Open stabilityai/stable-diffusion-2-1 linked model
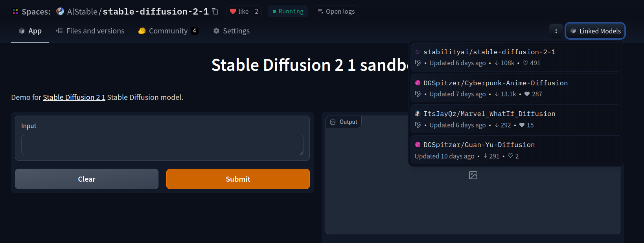Screen dimensions: 644x243 point(489,52)
